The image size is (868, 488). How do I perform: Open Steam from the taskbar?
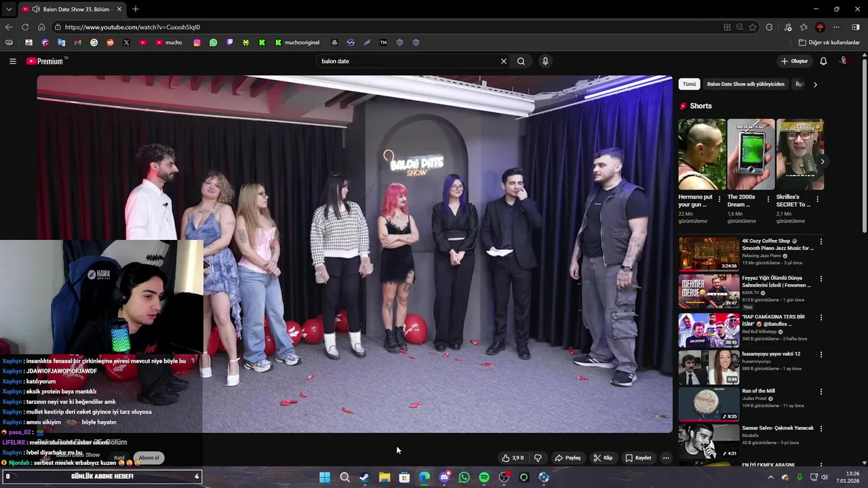364,477
